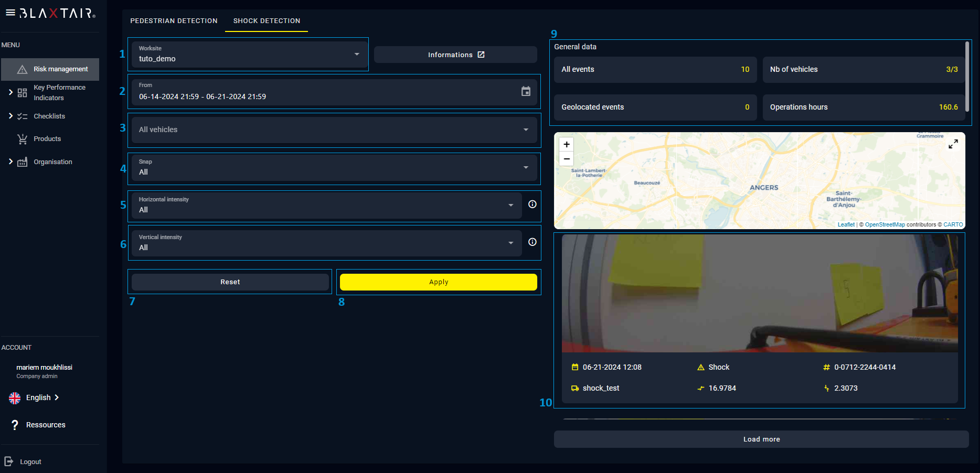The width and height of the screenshot is (980, 473).
Task: Open Products in the sidebar menu
Action: pos(47,139)
